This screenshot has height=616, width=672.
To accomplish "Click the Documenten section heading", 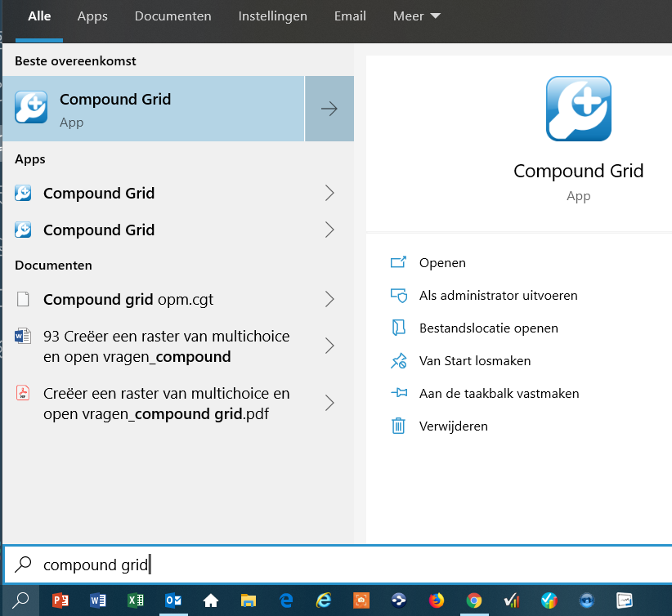I will [x=53, y=266].
